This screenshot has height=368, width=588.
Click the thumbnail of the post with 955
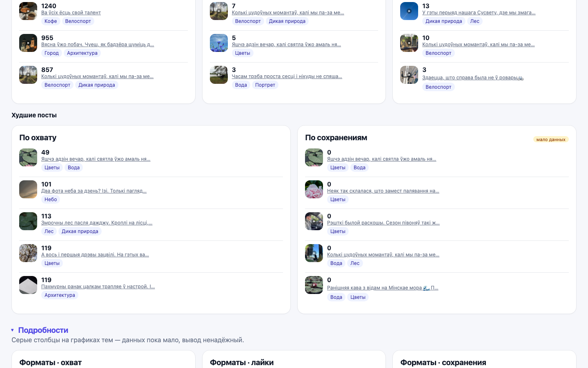click(x=28, y=43)
